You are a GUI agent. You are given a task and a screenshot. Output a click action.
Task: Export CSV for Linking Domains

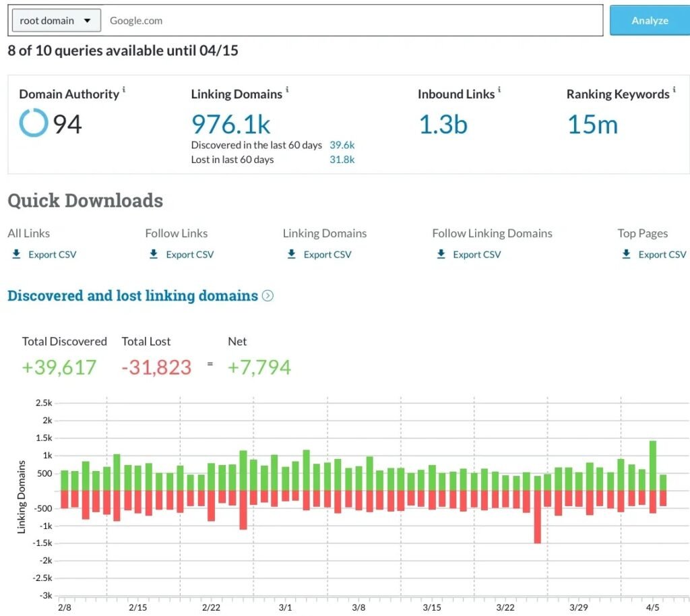[x=327, y=255]
